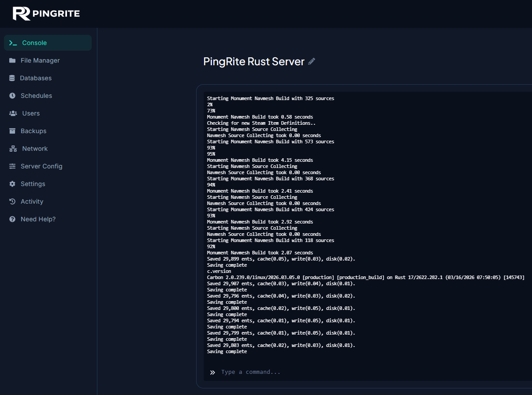Click the server title PingRite Rust Server

(255, 61)
